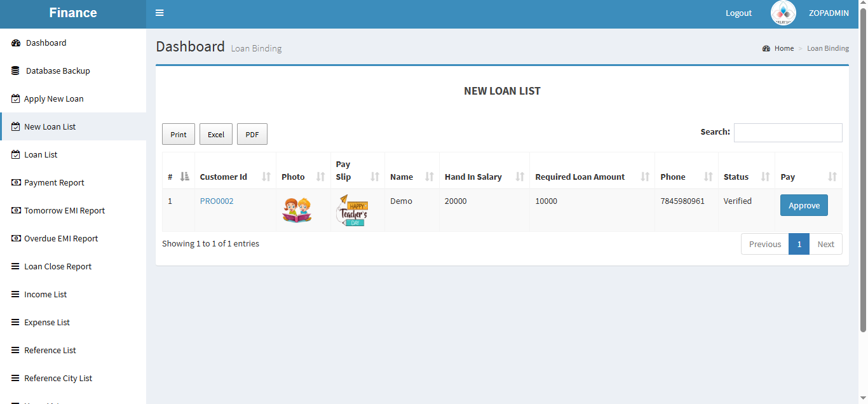Viewport: 868px width, 404px height.
Task: Open Loan List from sidebar menu
Action: pos(41,155)
